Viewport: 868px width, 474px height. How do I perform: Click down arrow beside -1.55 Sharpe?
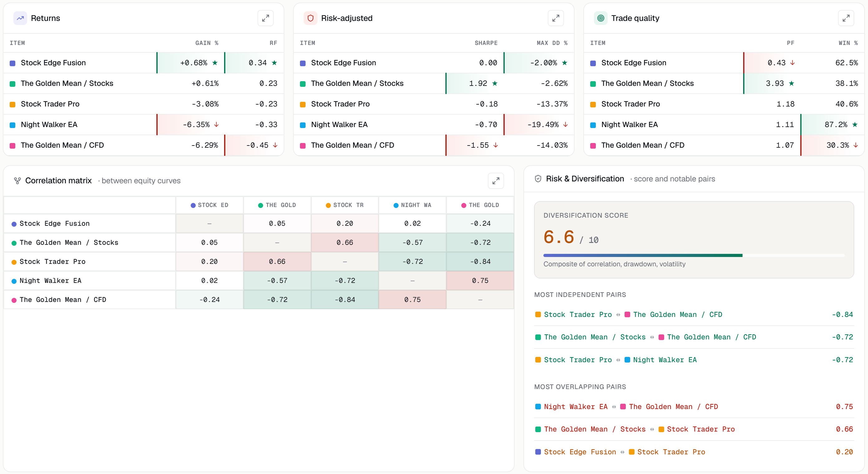coord(495,145)
